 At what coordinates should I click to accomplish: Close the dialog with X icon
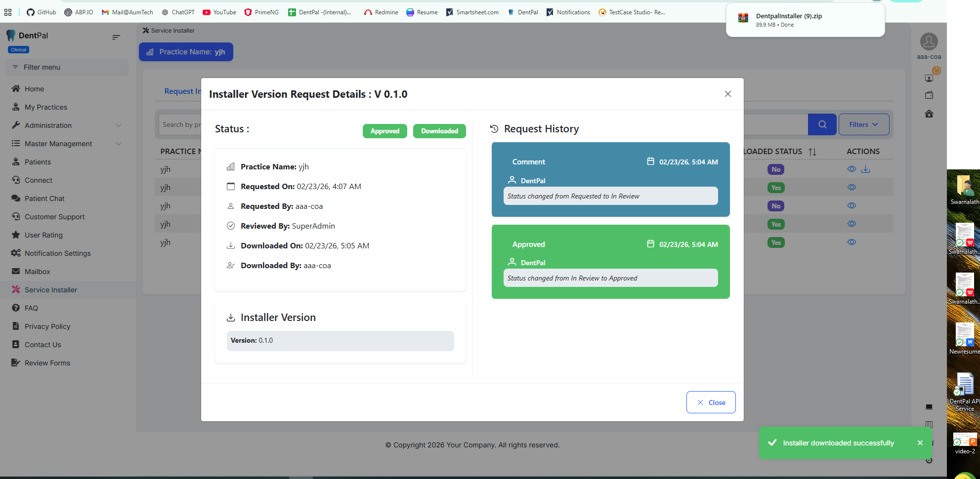[727, 94]
